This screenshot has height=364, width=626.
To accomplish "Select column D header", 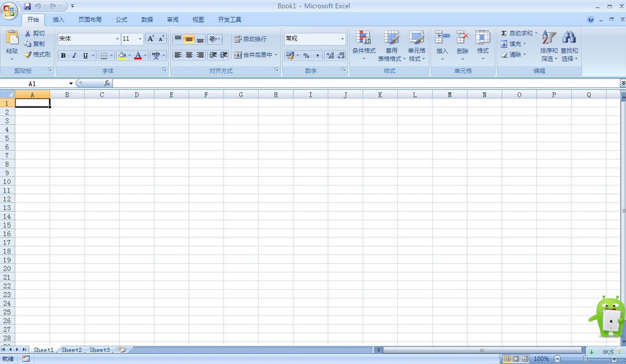I will [x=137, y=95].
